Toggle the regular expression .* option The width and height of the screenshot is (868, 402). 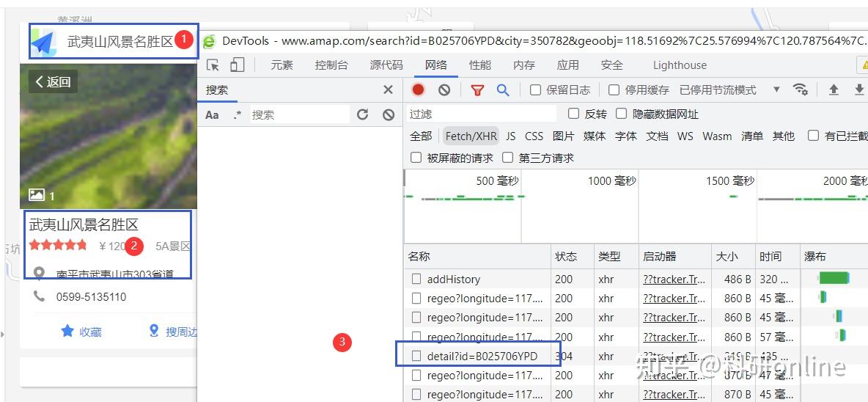click(x=238, y=115)
